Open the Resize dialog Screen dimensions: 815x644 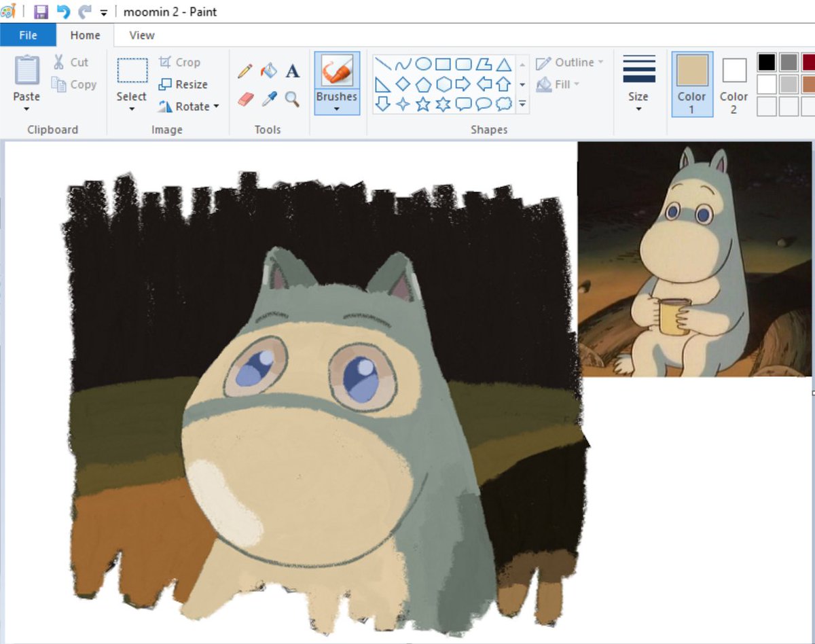pos(183,84)
